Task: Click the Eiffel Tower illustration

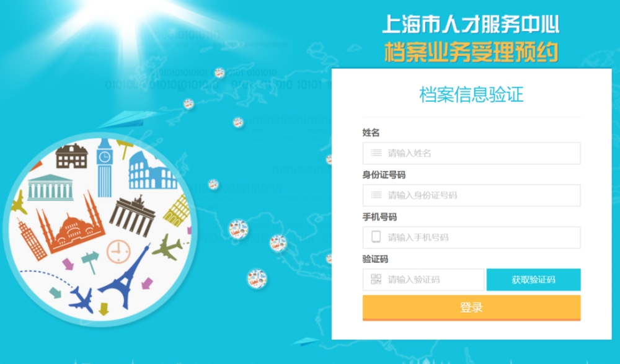Action: (x=125, y=276)
